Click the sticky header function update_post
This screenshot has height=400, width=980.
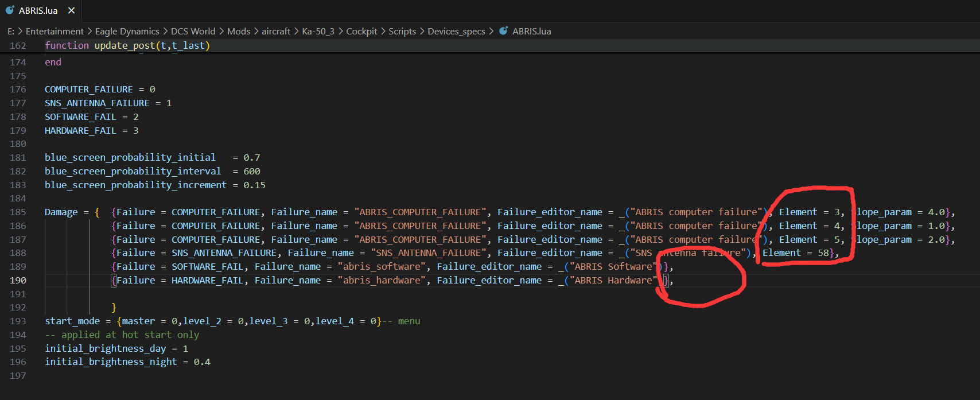pyautogui.click(x=127, y=45)
